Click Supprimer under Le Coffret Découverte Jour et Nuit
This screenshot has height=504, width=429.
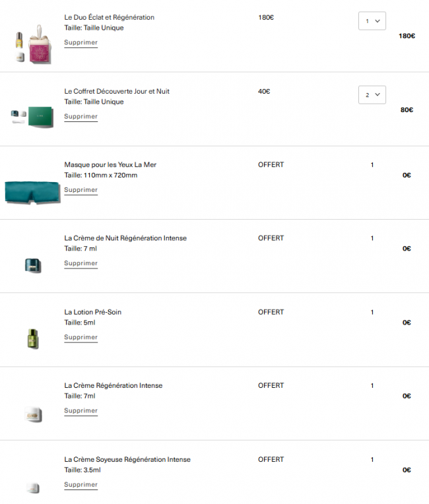point(81,117)
